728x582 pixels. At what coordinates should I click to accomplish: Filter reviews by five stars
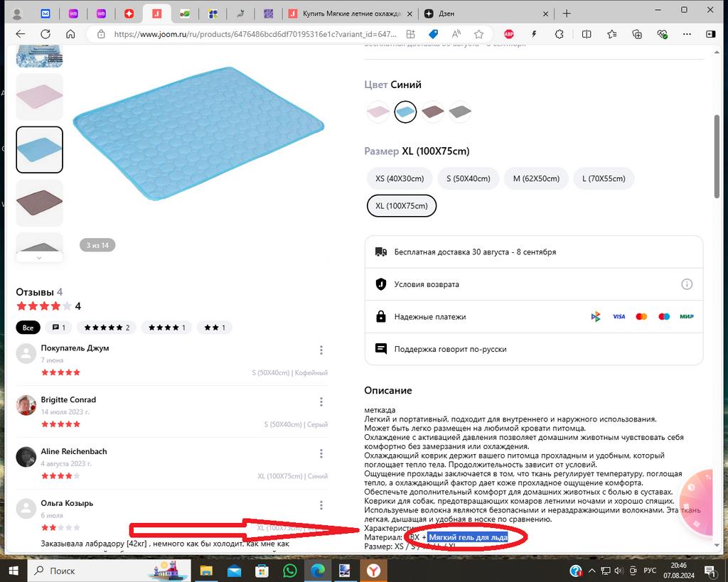pyautogui.click(x=107, y=328)
